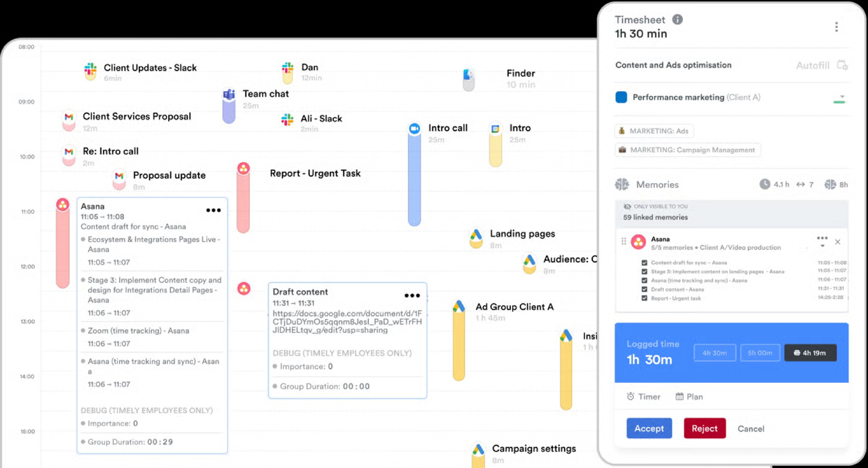The width and height of the screenshot is (868, 468).
Task: Click blue Performance marketing color swatch
Action: pos(621,97)
